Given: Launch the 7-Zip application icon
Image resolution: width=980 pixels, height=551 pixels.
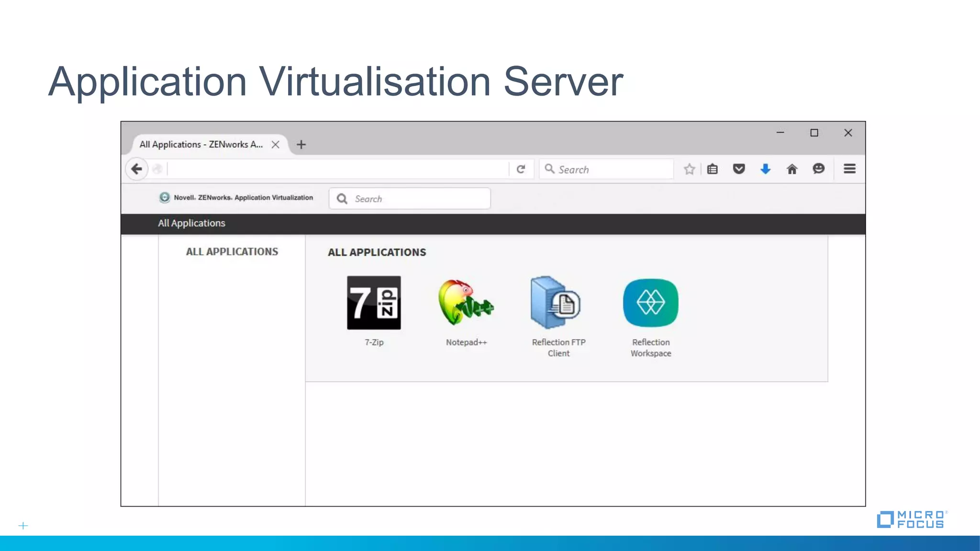Looking at the screenshot, I should pyautogui.click(x=374, y=303).
